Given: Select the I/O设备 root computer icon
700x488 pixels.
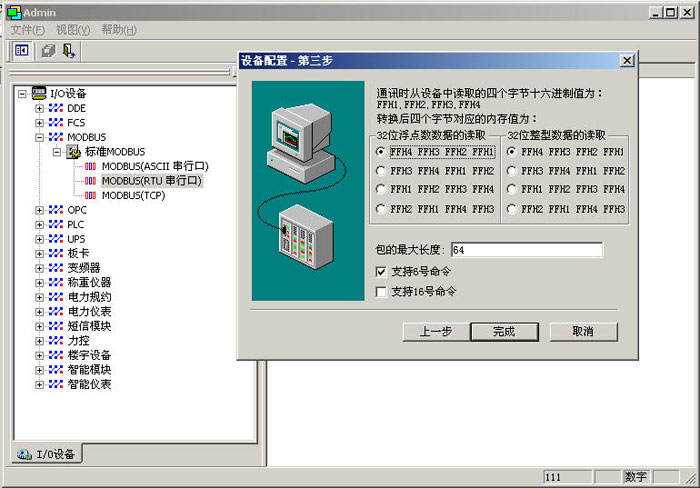Looking at the screenshot, I should [x=39, y=93].
